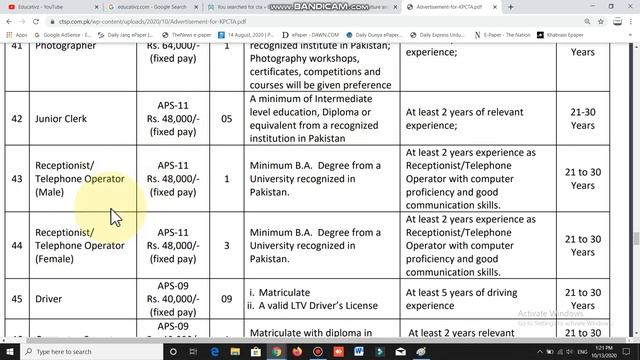
Task: Open a new browser tab
Action: point(511,7)
